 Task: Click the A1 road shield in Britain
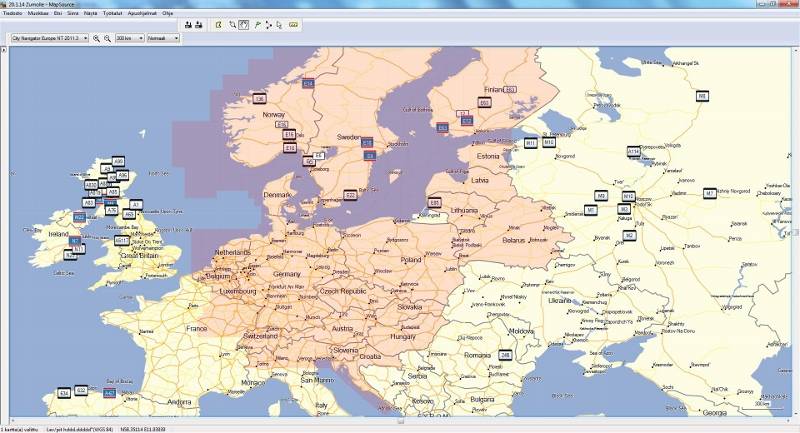pyautogui.click(x=135, y=205)
